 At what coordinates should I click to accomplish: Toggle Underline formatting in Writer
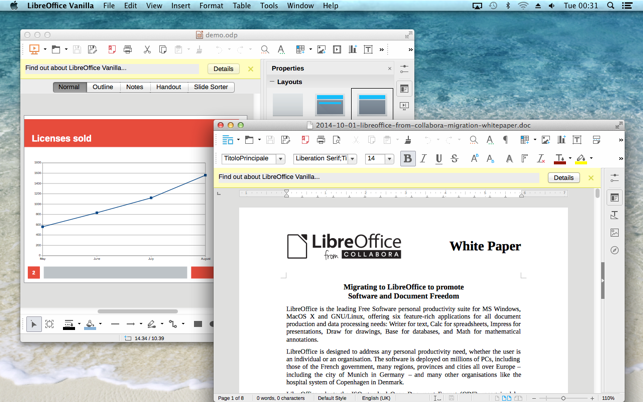pos(439,158)
